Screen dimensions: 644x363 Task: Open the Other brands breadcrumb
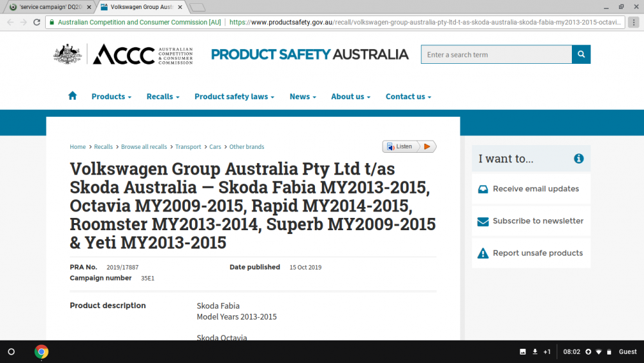pyautogui.click(x=247, y=147)
